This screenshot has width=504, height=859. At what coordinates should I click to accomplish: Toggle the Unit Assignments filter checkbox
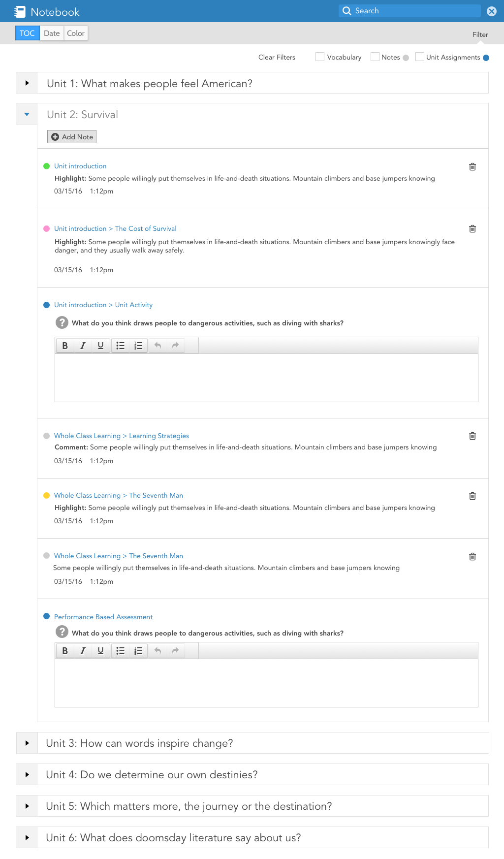click(420, 57)
